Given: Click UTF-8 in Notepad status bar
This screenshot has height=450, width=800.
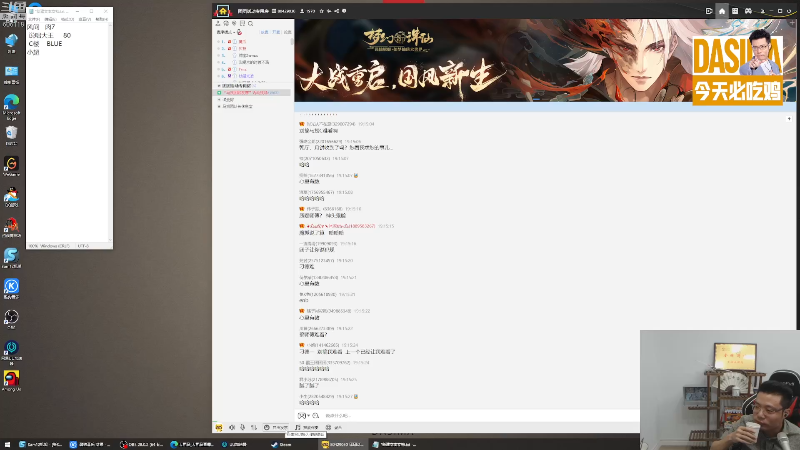Looking at the screenshot, I should click(83, 246).
